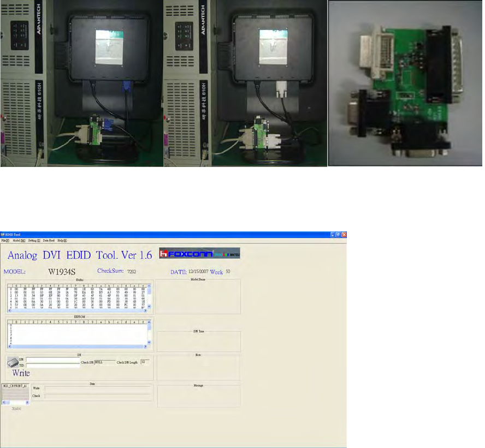The height and width of the screenshot is (448, 485).
Task: Click EEPROM horizontal scrollbar track
Action: pyautogui.click(x=78, y=347)
